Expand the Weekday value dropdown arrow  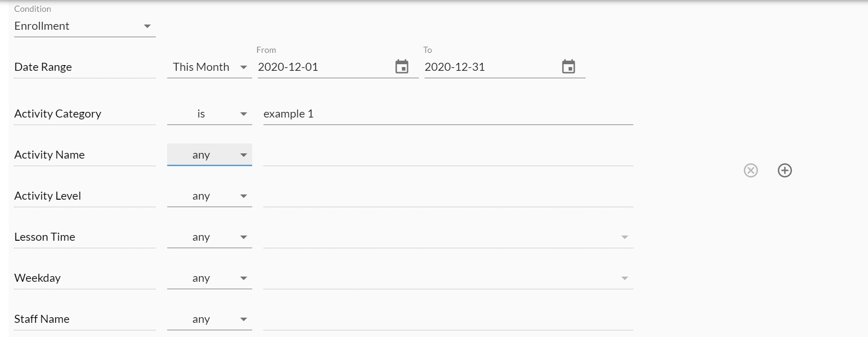point(624,278)
